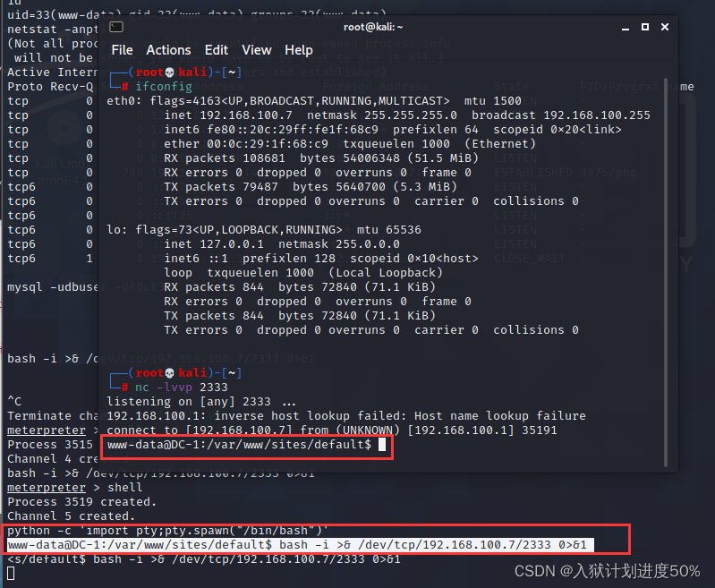Click the ether 00:0c:29:1f:68:c9 MAC text
Screen dimensions: 715x588
coord(246,144)
